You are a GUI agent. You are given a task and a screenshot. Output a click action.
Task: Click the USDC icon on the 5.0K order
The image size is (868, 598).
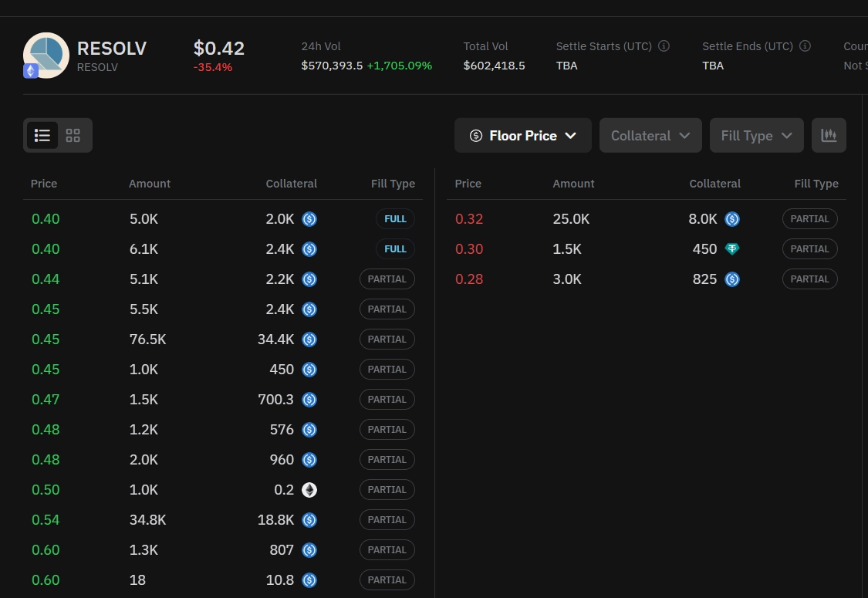pos(309,219)
